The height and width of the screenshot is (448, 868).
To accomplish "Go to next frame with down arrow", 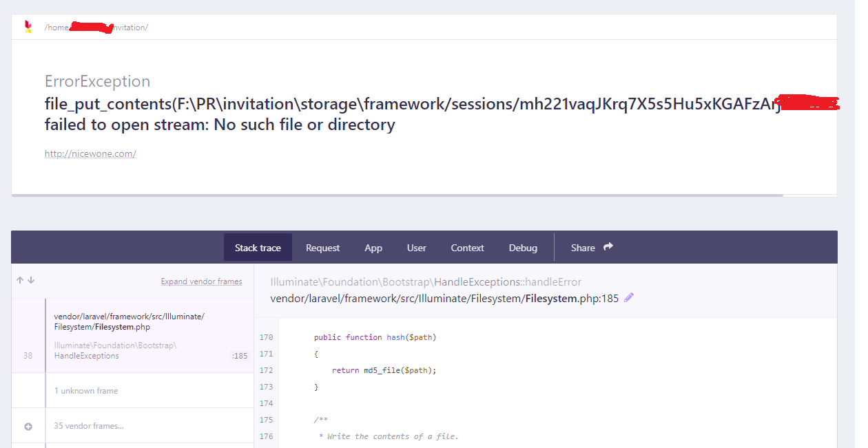I will pyautogui.click(x=31, y=281).
